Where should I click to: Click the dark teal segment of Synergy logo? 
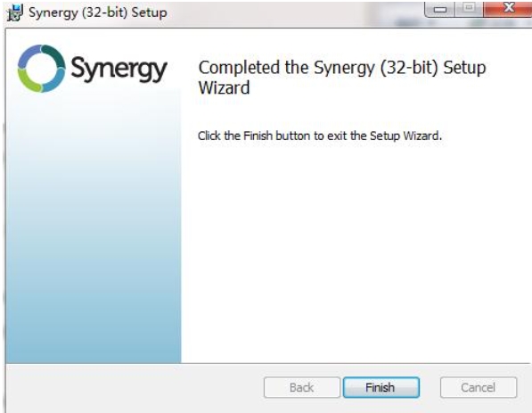click(x=54, y=55)
